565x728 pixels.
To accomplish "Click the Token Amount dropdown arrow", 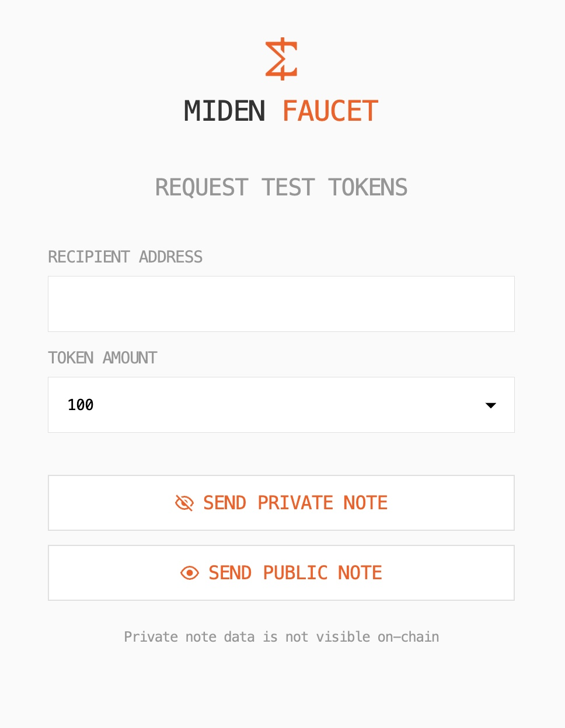I will (x=491, y=405).
